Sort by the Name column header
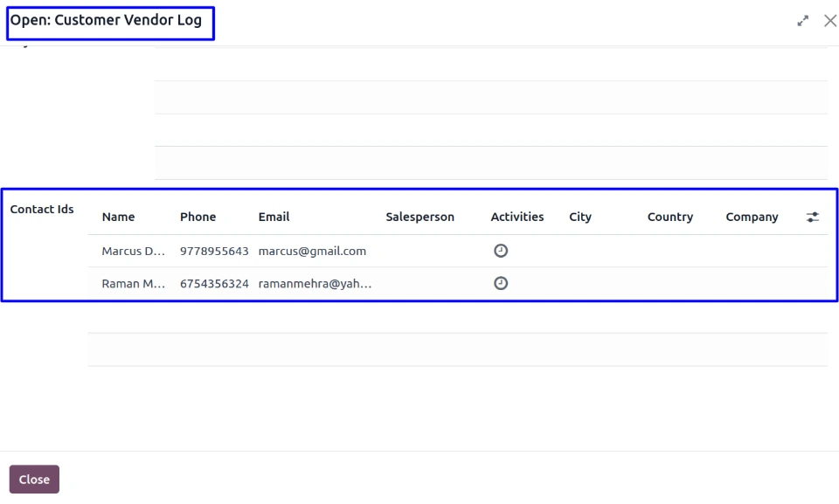The width and height of the screenshot is (839, 504). (x=118, y=217)
